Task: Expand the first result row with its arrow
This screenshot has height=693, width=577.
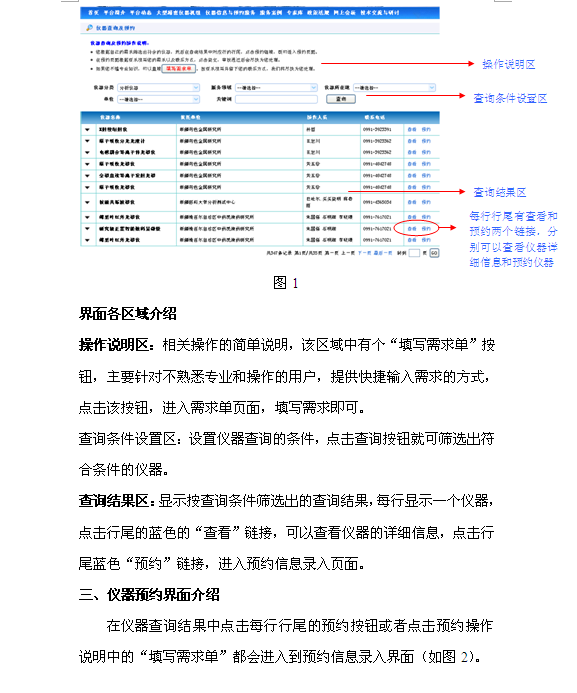Action: (x=87, y=129)
